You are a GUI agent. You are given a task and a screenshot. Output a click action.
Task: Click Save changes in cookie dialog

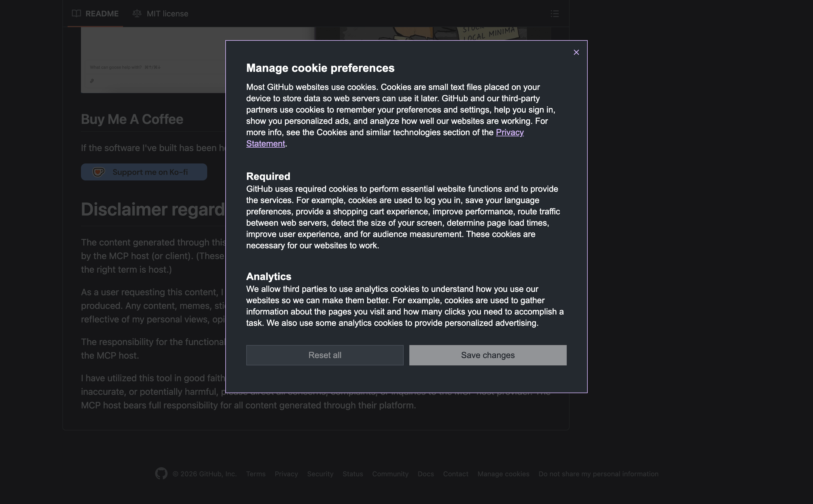[x=488, y=355]
